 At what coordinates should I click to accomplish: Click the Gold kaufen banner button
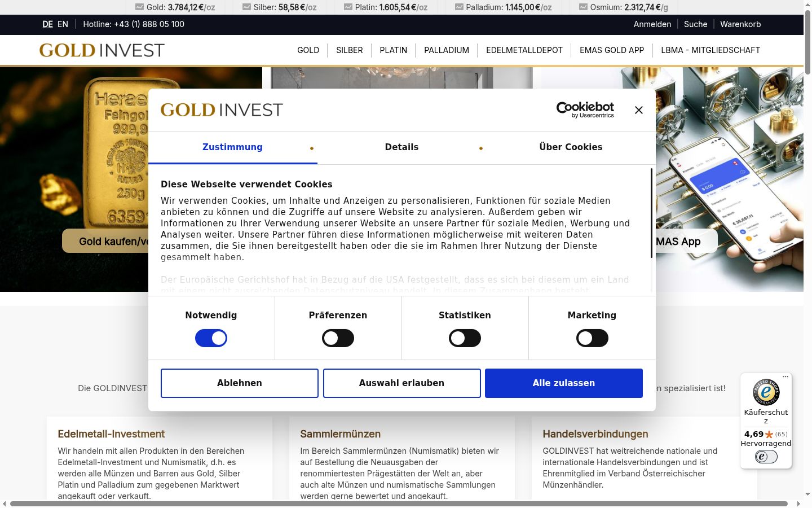pos(105,241)
